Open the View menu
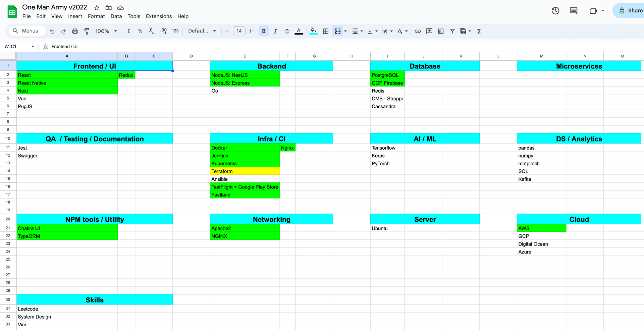 pyautogui.click(x=57, y=16)
